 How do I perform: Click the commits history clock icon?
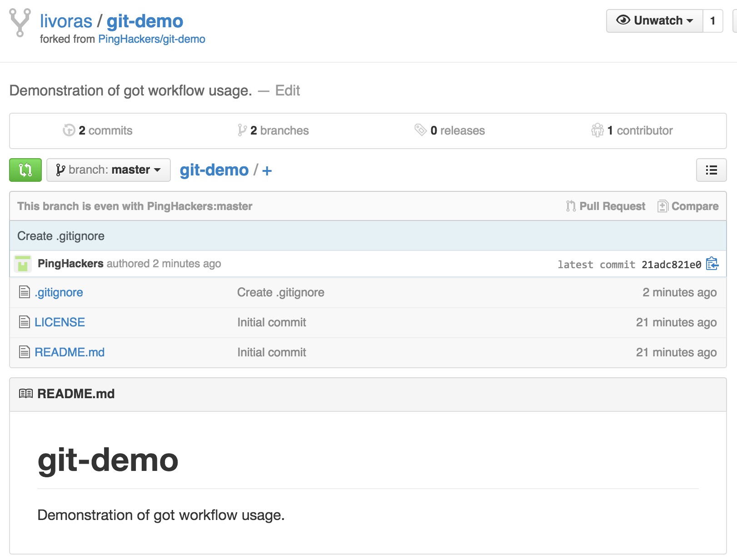coord(69,130)
